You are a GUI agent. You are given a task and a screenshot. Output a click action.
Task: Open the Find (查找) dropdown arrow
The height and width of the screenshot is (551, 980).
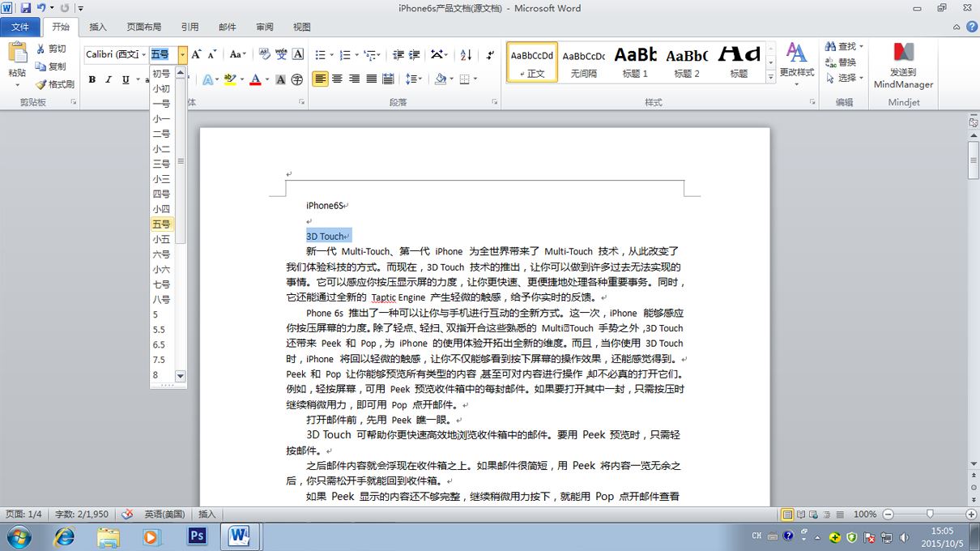[862, 47]
